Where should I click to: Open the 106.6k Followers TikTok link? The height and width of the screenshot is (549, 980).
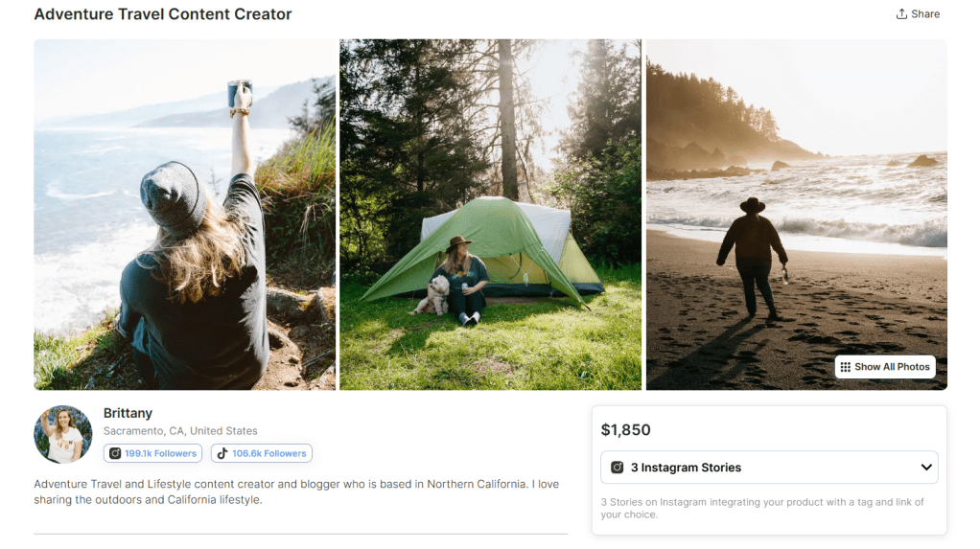coord(268,454)
